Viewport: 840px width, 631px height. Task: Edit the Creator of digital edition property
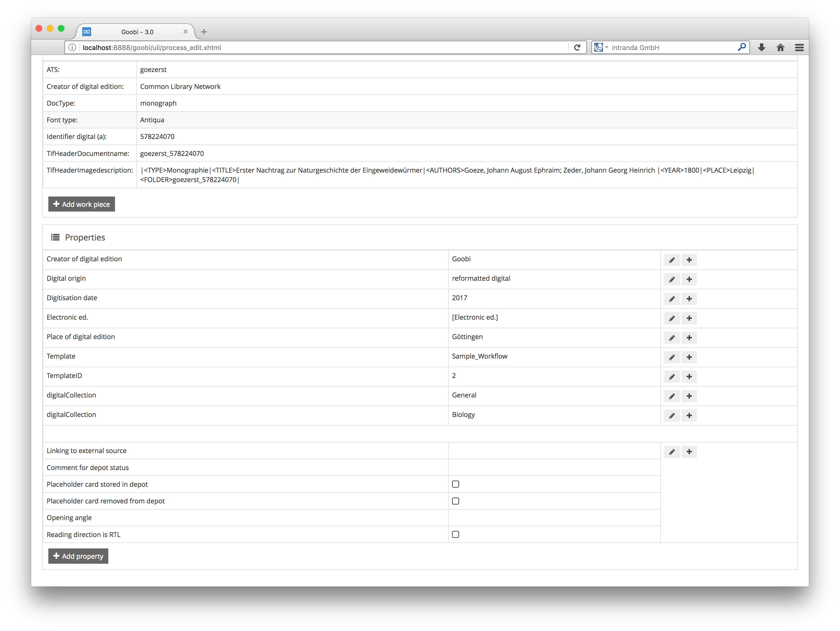(672, 260)
